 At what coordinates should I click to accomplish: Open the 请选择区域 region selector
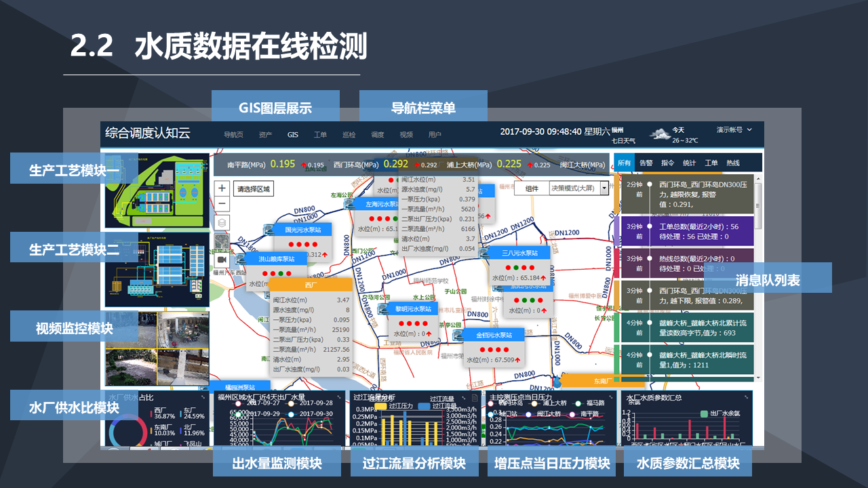253,189
